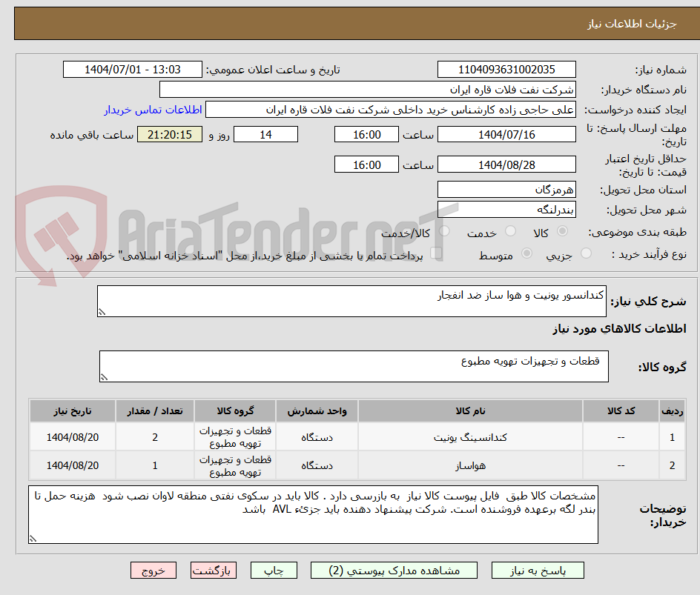Select the کالا/خدمت radio option

click(443, 231)
